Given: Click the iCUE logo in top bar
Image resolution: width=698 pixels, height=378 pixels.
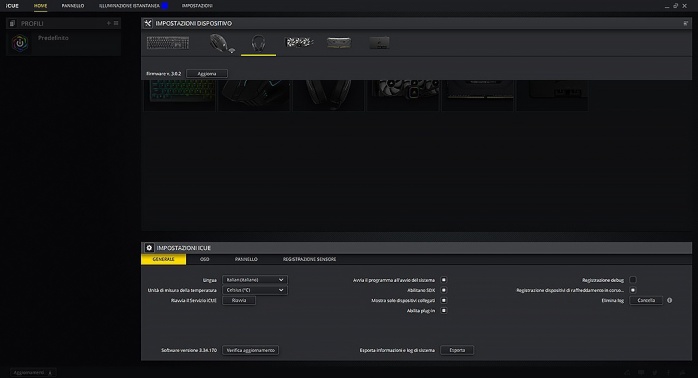Looking at the screenshot, I should 12,6.
